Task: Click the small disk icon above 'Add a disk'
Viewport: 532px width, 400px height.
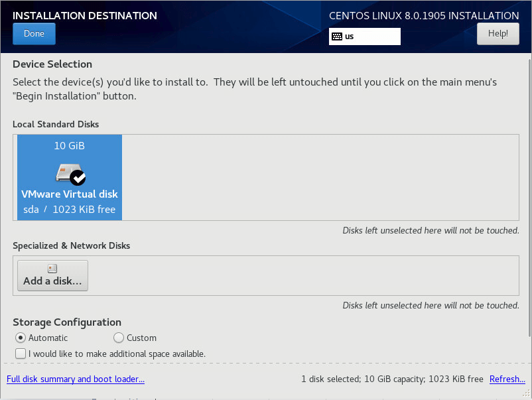Action: (x=52, y=269)
